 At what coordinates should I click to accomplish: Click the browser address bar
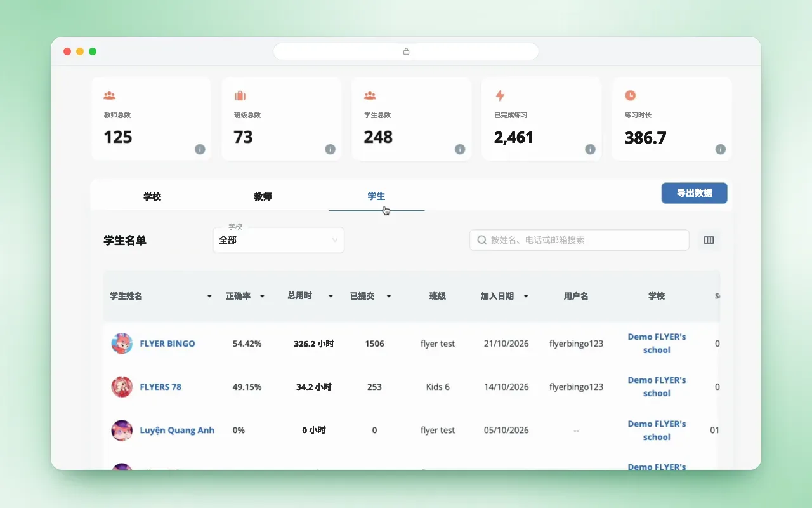pos(406,51)
